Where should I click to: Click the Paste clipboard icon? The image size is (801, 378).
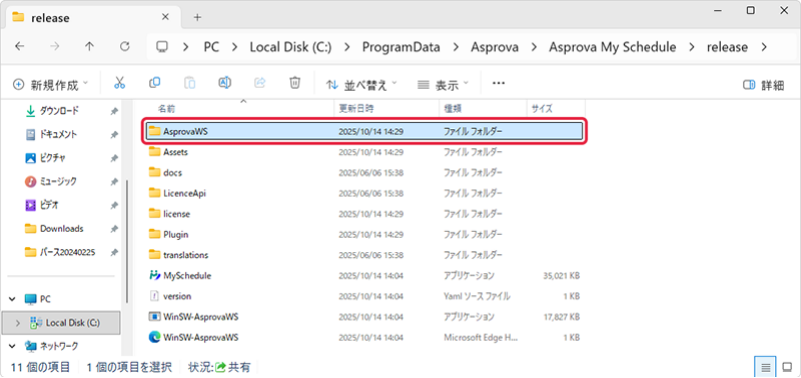point(190,83)
